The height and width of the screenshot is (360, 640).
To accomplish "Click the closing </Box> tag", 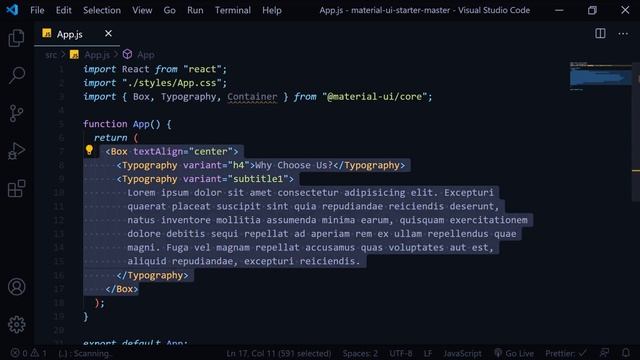I will click(122, 289).
